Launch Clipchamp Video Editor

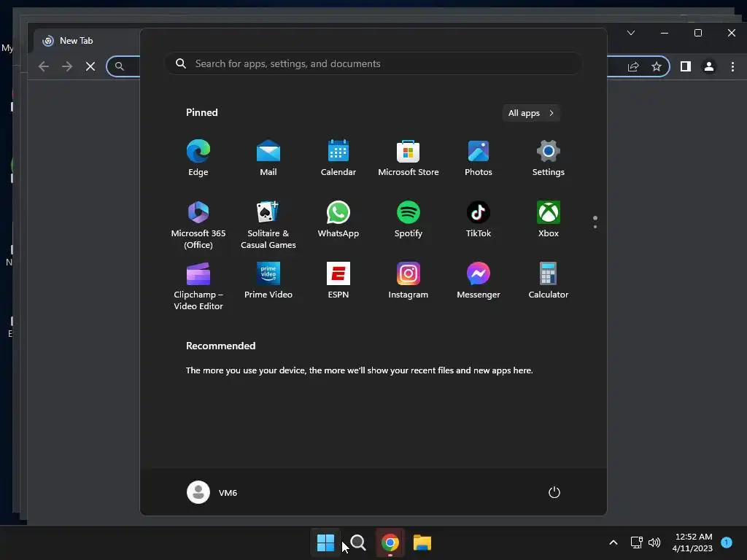point(198,286)
